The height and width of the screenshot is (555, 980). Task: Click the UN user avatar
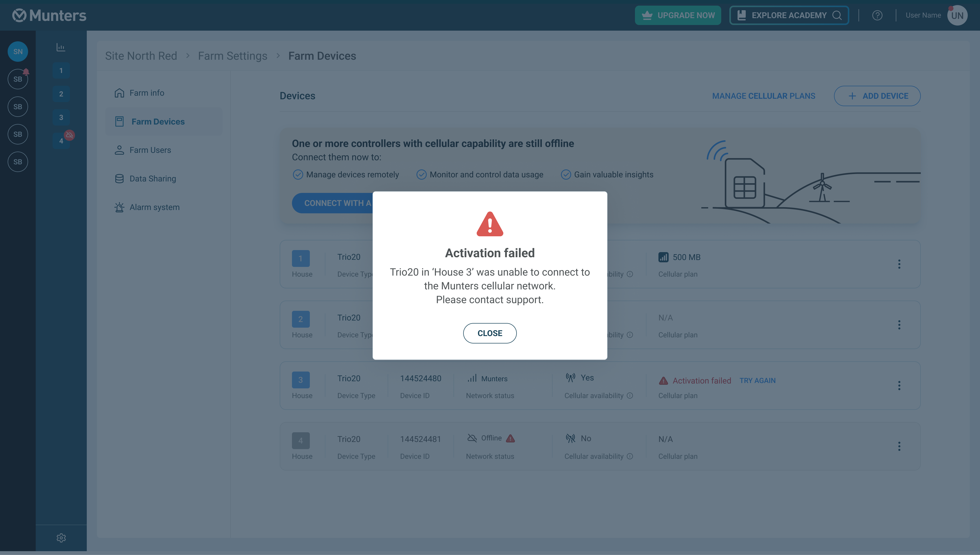[x=957, y=15]
